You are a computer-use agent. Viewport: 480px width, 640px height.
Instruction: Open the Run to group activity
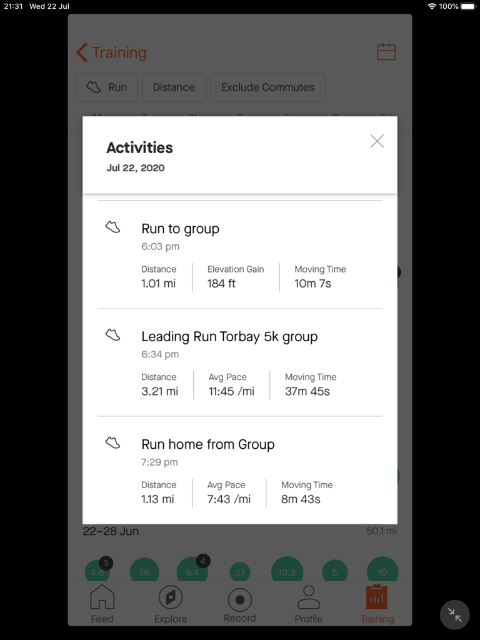[x=240, y=255]
